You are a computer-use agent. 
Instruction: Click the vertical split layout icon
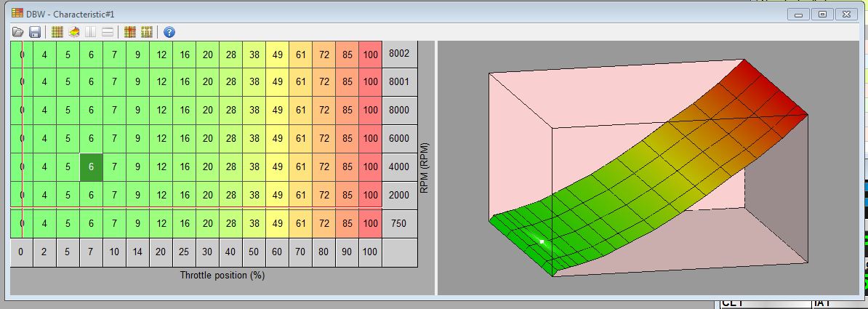[x=91, y=32]
